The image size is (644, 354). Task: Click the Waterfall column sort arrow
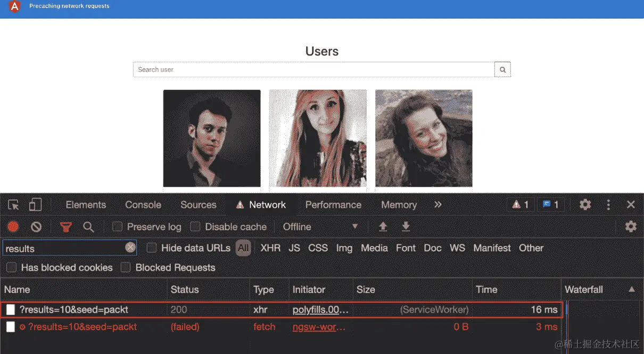point(631,290)
